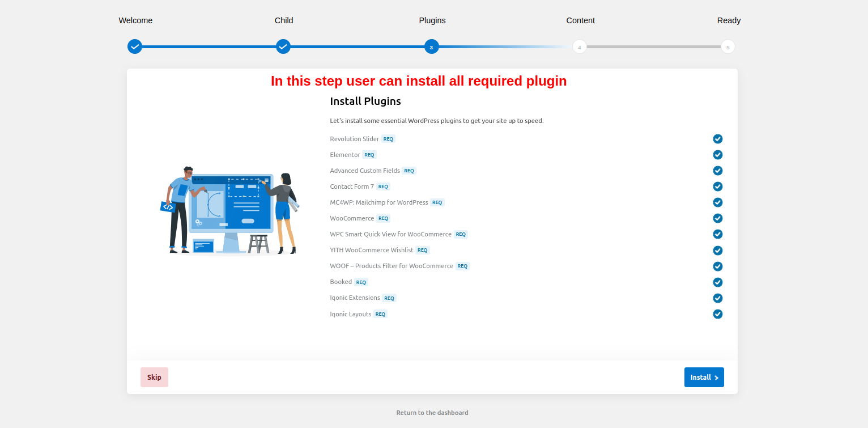Click the completed Welcome step checkmark circle
The width and height of the screenshot is (868, 428).
(135, 46)
